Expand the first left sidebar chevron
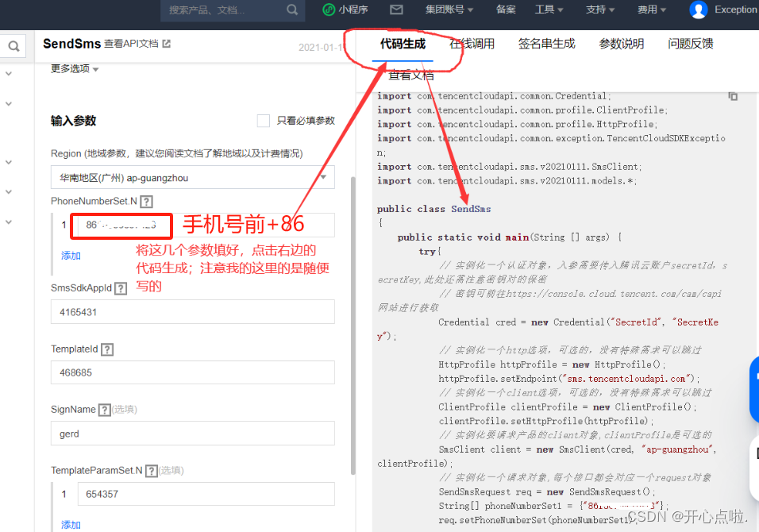Image resolution: width=759 pixels, height=532 pixels. [9, 74]
